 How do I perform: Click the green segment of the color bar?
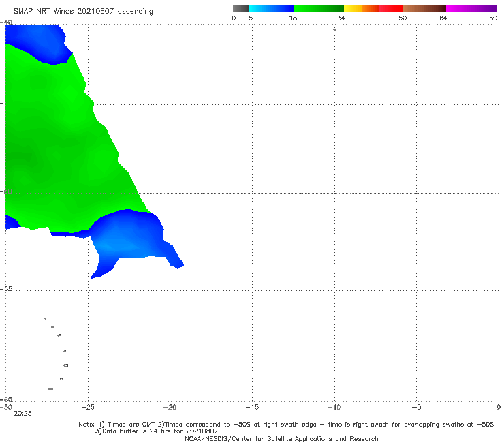click(319, 8)
